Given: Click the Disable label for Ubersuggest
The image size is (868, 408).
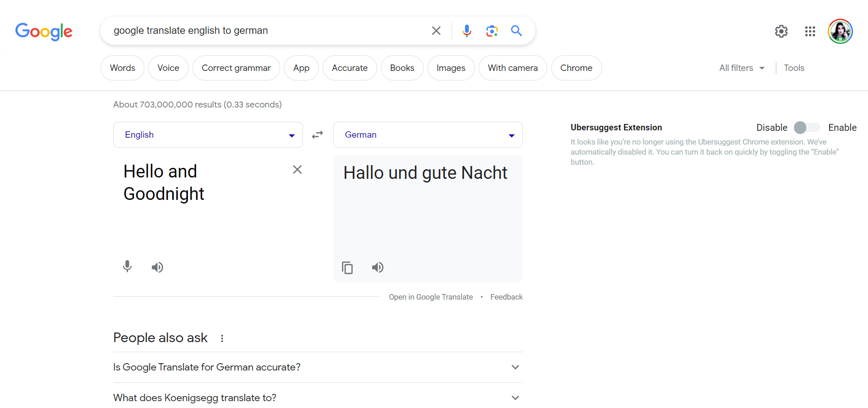Looking at the screenshot, I should coord(772,128).
